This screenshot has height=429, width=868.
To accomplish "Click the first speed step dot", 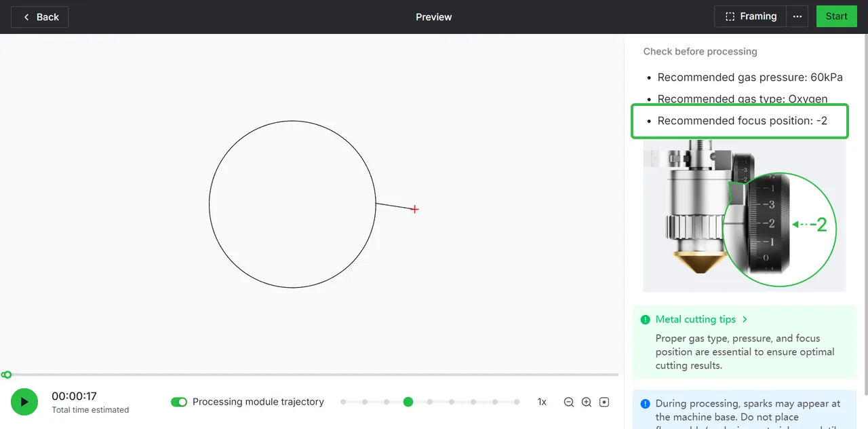I will click(343, 402).
